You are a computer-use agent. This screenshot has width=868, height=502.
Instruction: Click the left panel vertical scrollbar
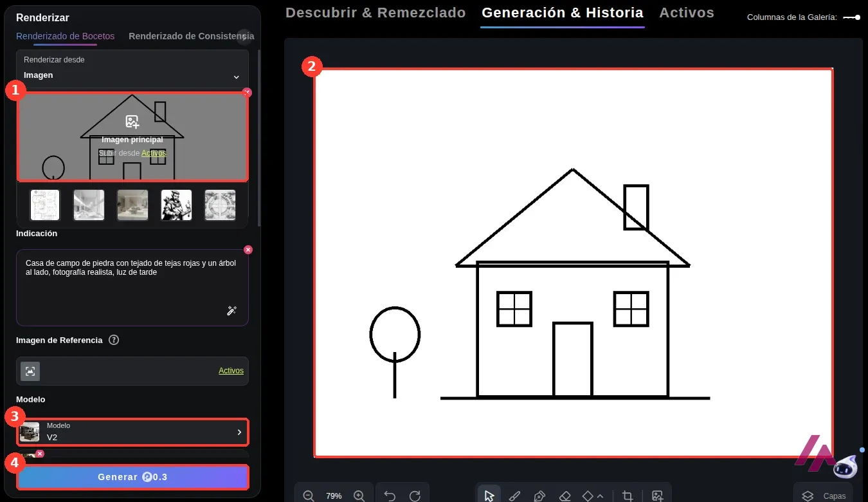tap(259, 138)
